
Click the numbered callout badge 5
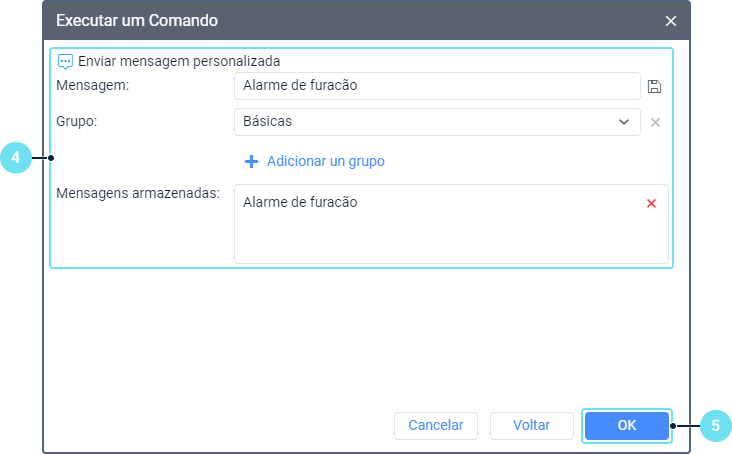point(715,425)
